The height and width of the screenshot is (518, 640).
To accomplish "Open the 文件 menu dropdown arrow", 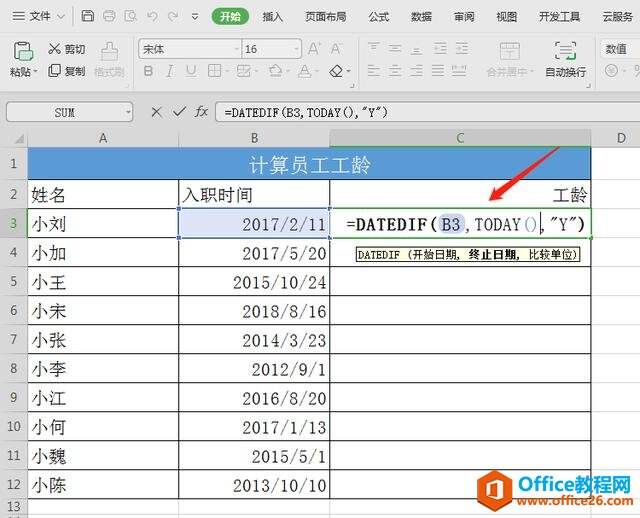I will [x=61, y=16].
